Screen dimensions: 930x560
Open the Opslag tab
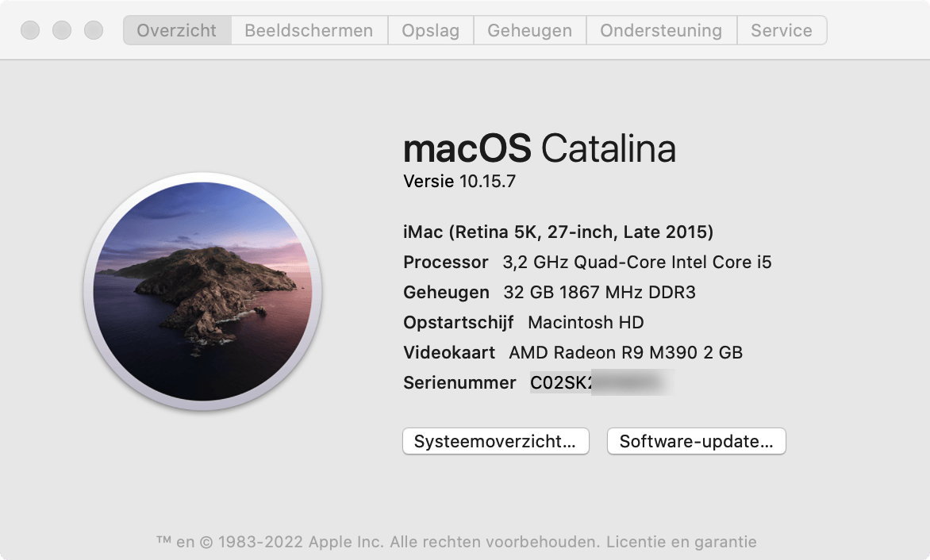[x=430, y=31]
